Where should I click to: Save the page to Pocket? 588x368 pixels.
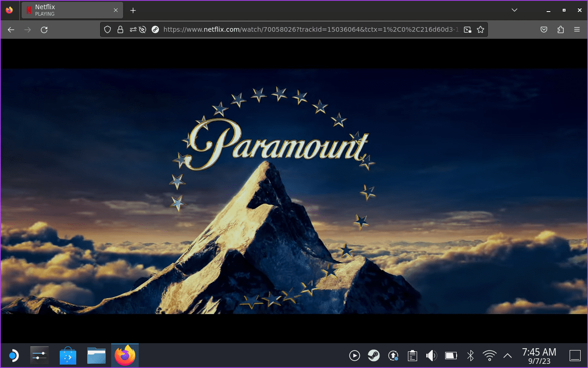pyautogui.click(x=544, y=29)
